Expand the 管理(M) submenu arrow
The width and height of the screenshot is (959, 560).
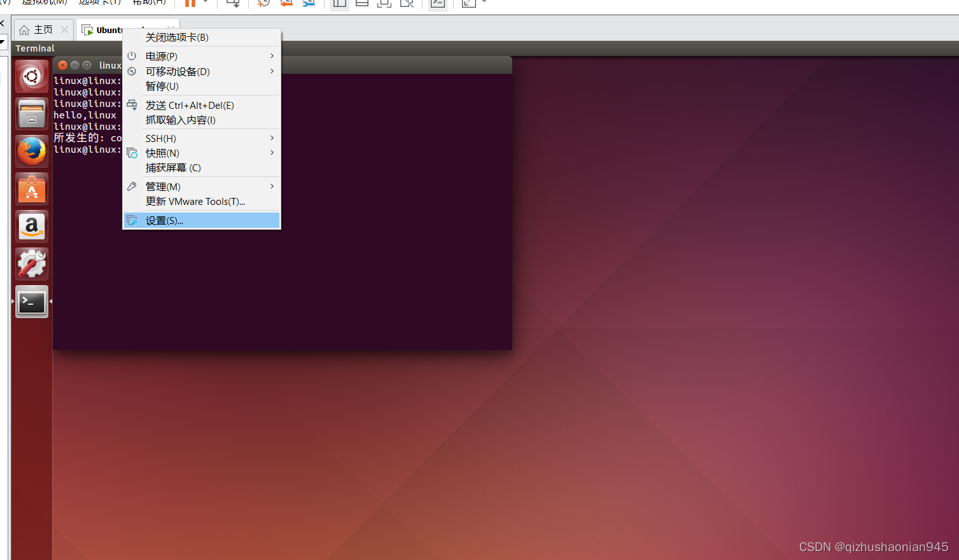272,186
